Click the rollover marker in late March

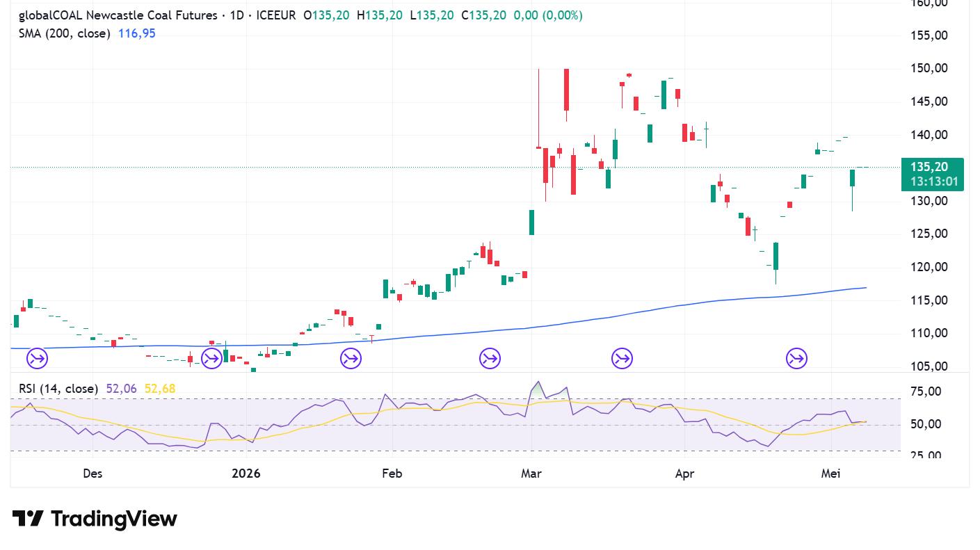[x=622, y=359]
